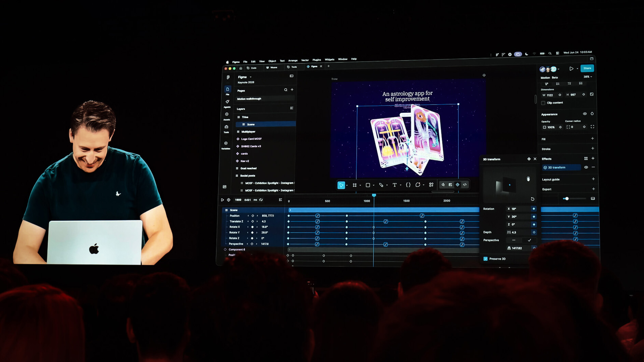
Task: Open the Variables sidebar icon
Action: (x=226, y=145)
